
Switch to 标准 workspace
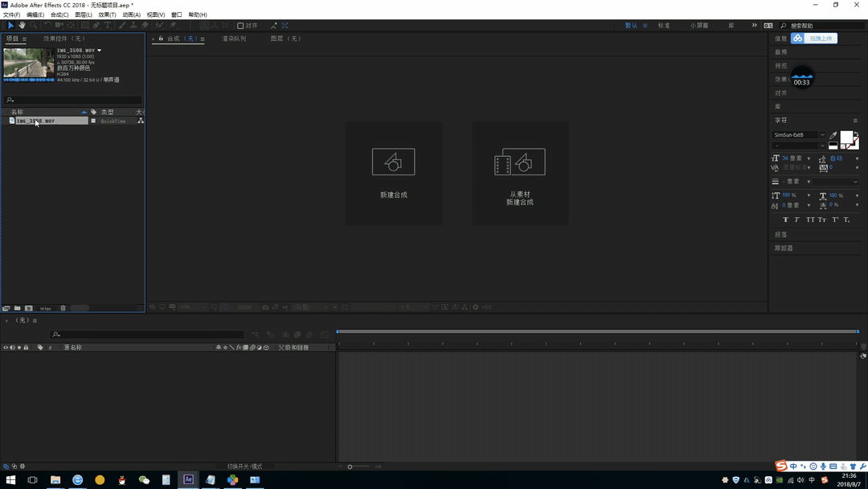(x=664, y=26)
